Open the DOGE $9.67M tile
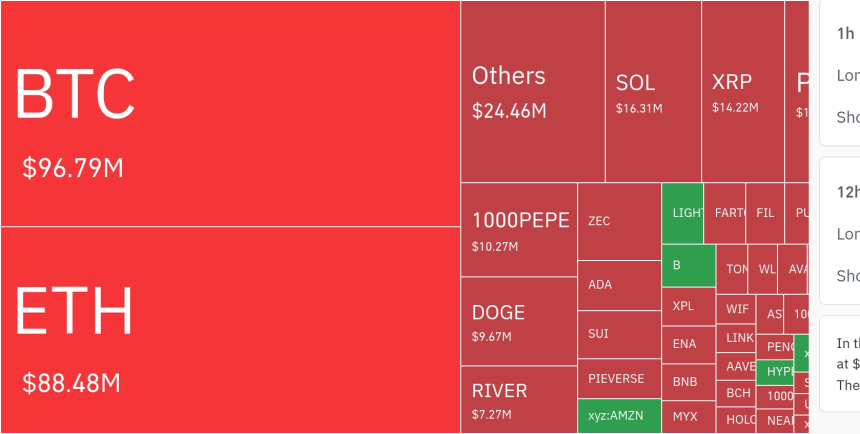 (518, 321)
